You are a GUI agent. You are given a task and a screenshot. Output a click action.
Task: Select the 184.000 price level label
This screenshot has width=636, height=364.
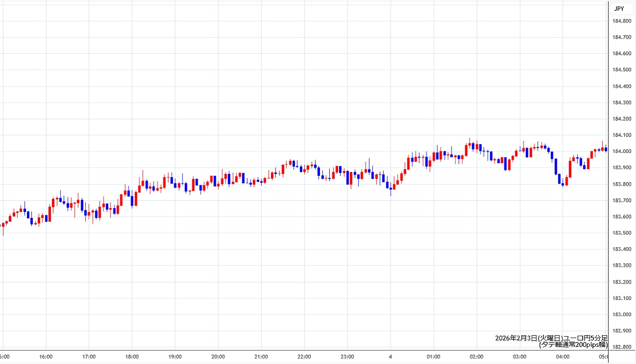(x=621, y=151)
